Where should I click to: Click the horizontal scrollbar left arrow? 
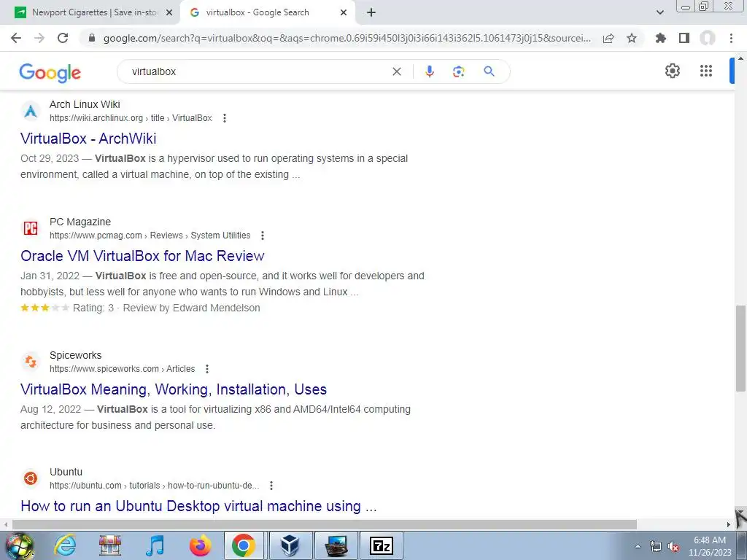(5, 524)
